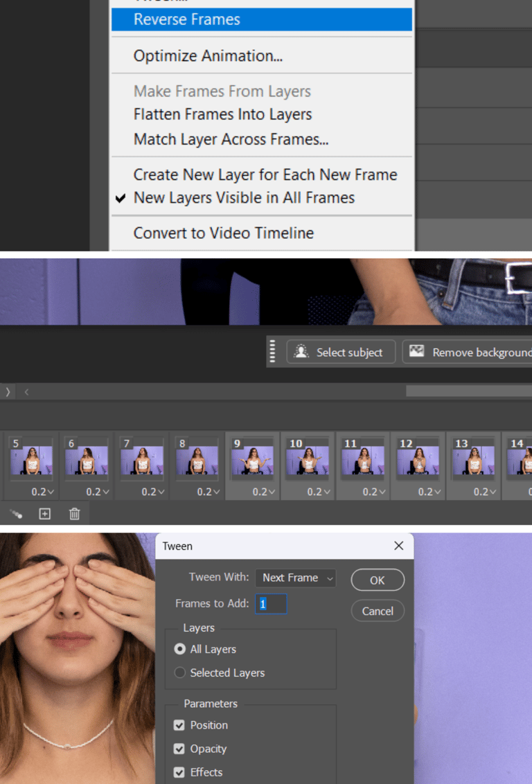Click the duplicate selected frame icon
This screenshot has height=784, width=532.
(45, 513)
